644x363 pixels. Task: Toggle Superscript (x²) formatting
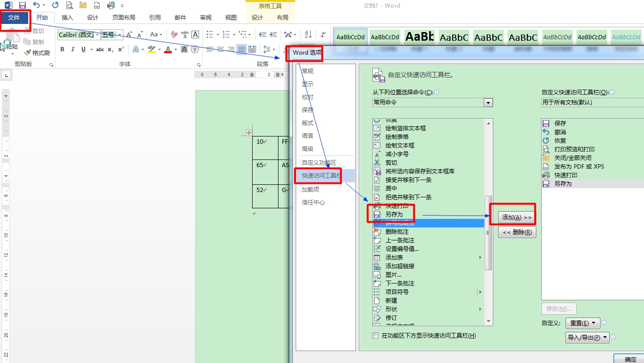click(121, 49)
